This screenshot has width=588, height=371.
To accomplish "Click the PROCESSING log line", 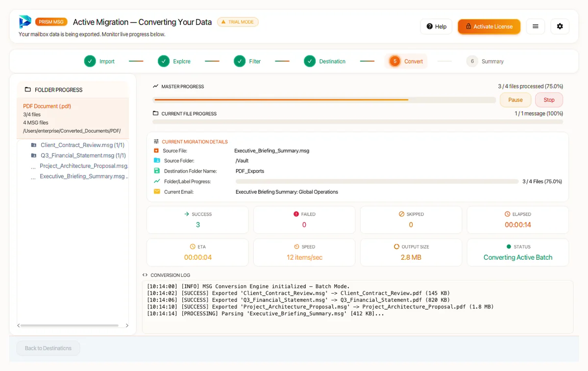I will pos(266,314).
